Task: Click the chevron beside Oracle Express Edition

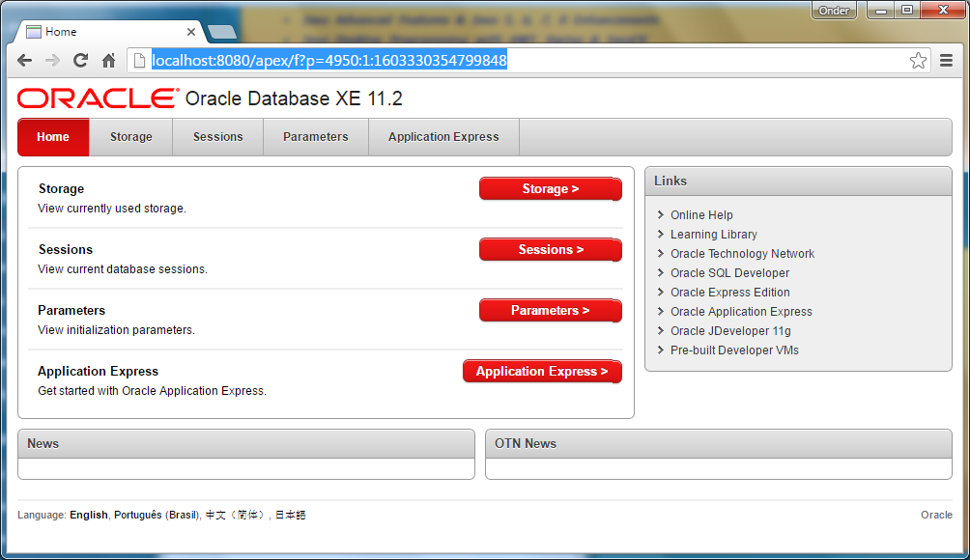Action: pyautogui.click(x=661, y=292)
